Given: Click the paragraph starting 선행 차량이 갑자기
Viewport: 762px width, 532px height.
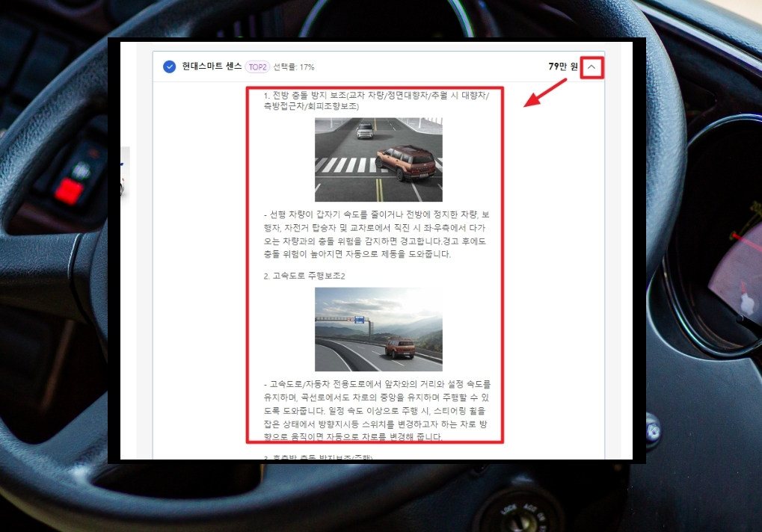Looking at the screenshot, I should [x=377, y=235].
